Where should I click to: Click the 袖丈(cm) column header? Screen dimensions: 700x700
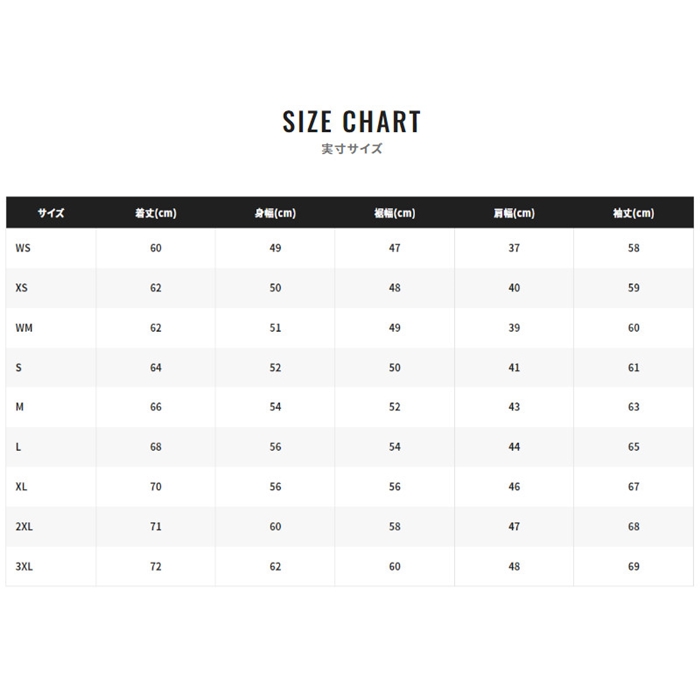(x=633, y=213)
